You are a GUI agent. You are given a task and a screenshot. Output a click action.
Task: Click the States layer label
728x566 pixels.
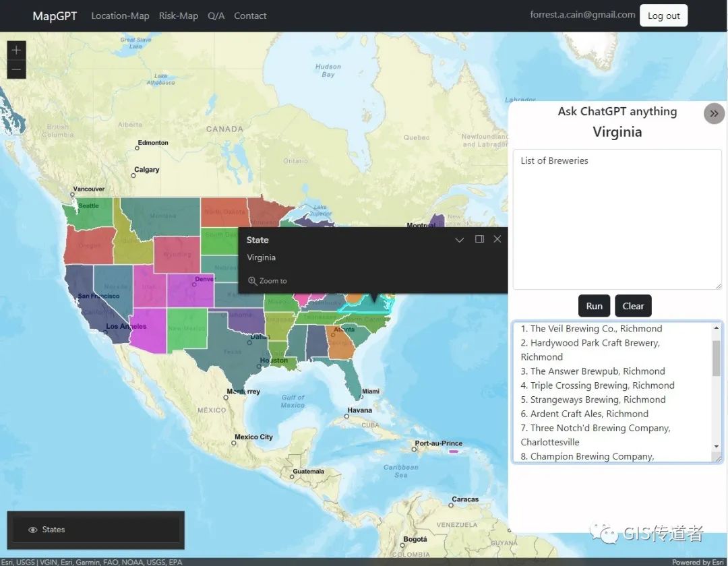pos(53,530)
